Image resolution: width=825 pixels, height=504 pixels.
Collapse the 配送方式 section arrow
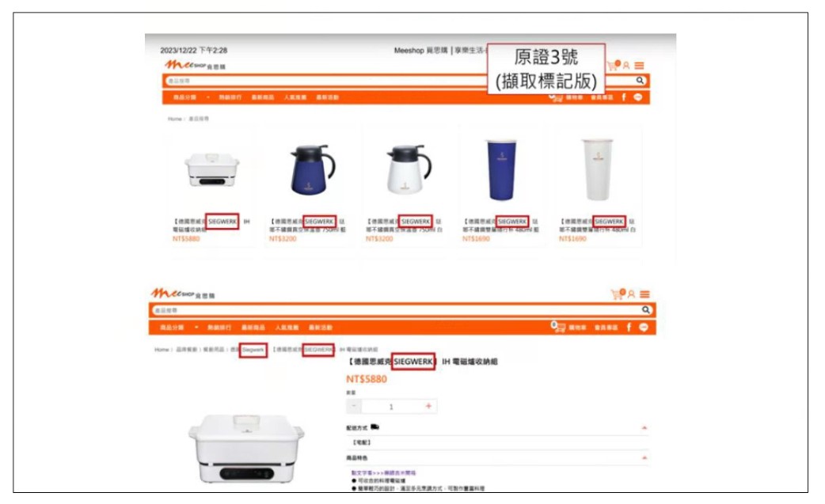click(644, 428)
